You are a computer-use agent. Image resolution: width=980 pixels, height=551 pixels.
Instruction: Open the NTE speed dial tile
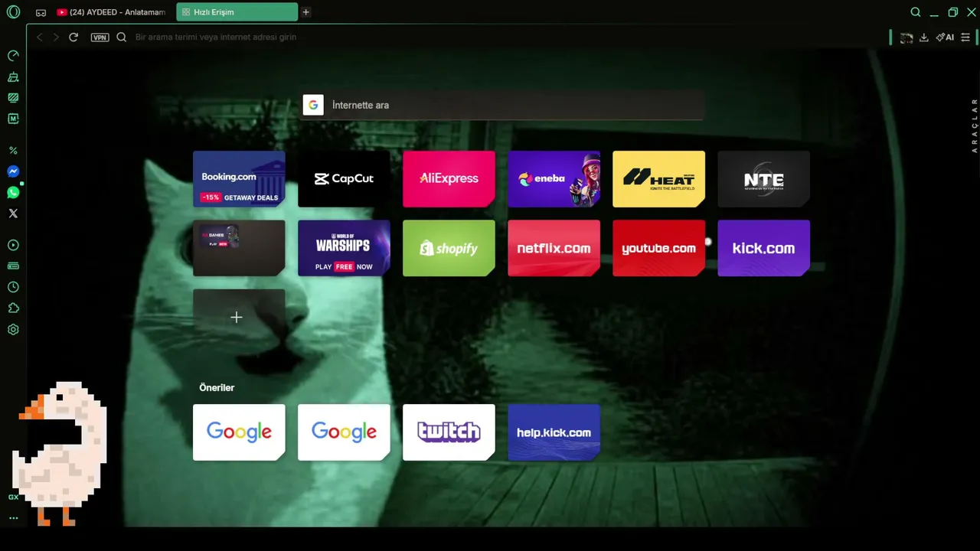763,178
